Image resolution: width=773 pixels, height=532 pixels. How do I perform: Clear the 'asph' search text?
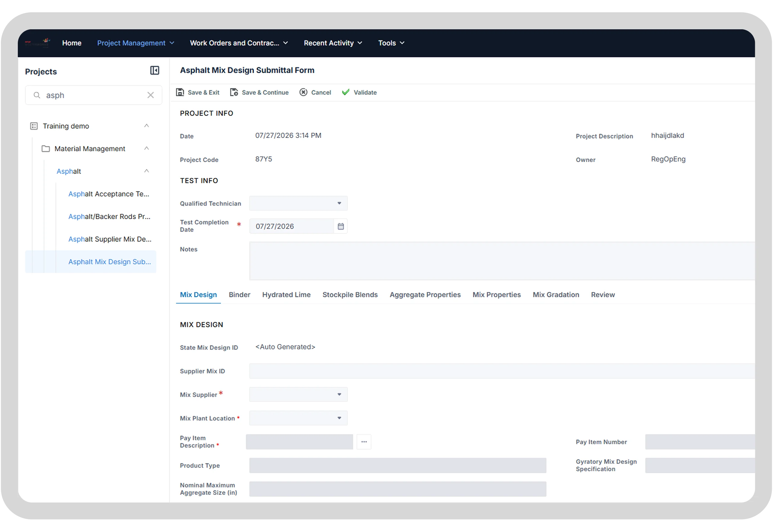pyautogui.click(x=150, y=95)
